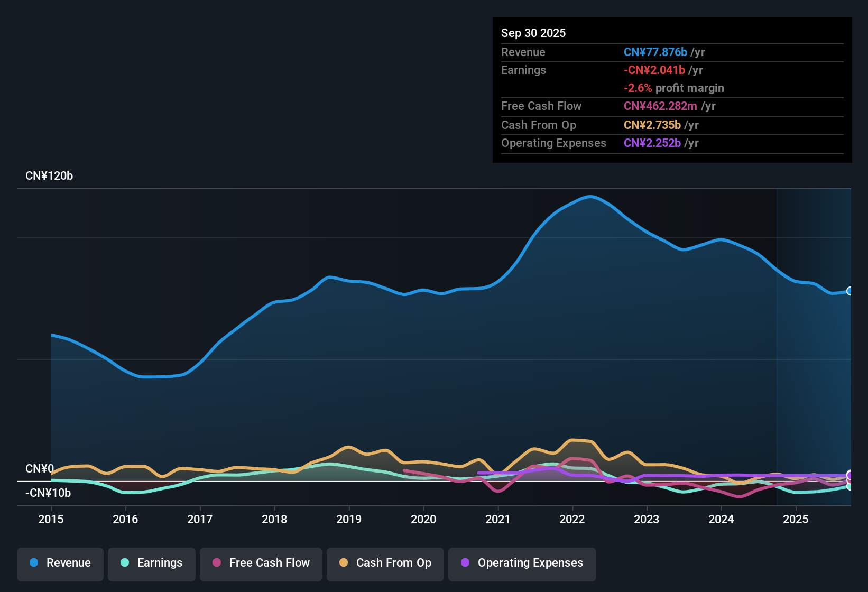This screenshot has height=592, width=868.
Task: Select the Free Cash Flow pink dot icon
Action: pos(216,563)
